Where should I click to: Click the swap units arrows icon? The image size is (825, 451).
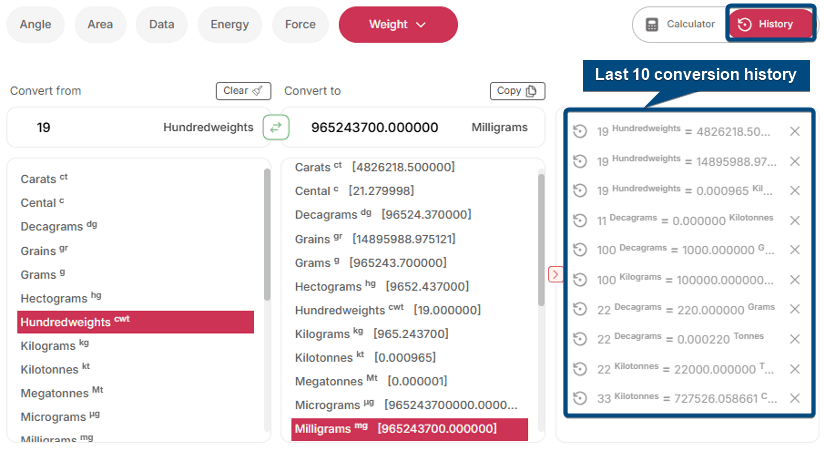point(276,127)
